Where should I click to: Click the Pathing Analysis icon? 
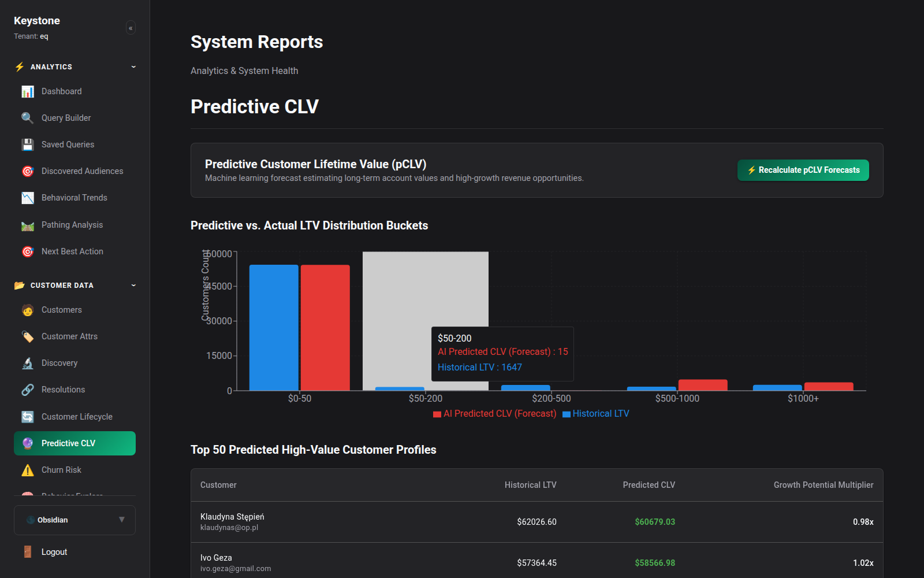pyautogui.click(x=28, y=225)
